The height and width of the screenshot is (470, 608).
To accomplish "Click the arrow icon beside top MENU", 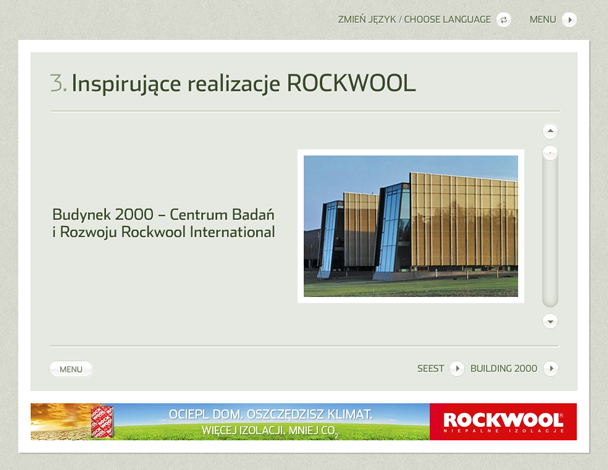I will click(569, 19).
